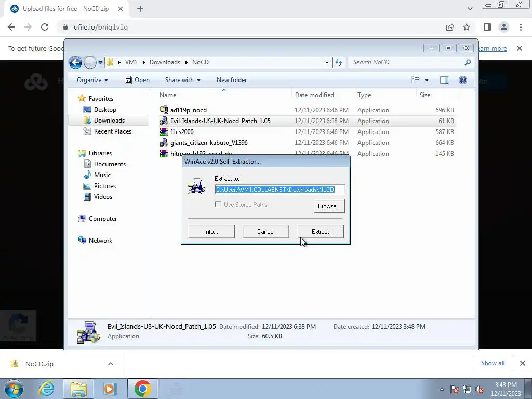The height and width of the screenshot is (399, 532).
Task: Click Show all downloads in Chrome
Action: point(493,363)
